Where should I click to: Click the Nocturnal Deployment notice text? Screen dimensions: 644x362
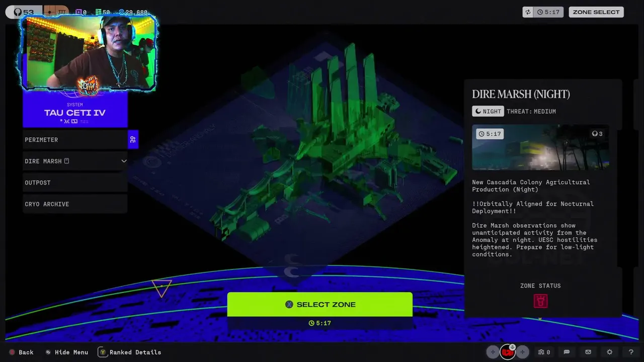pyautogui.click(x=533, y=207)
